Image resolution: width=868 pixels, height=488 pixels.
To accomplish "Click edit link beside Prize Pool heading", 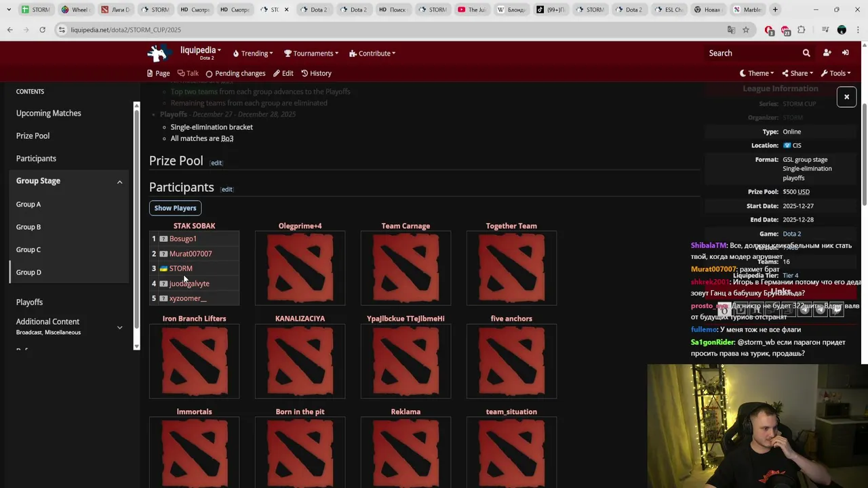I will [216, 163].
